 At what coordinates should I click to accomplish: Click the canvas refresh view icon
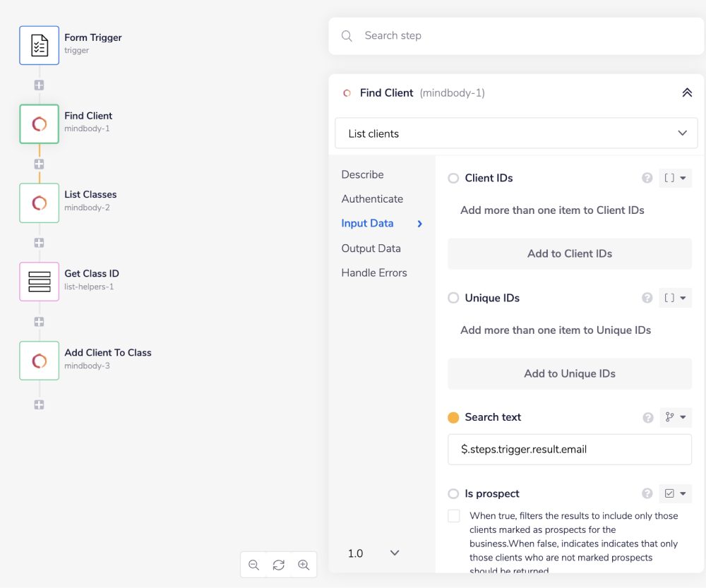coord(278,565)
